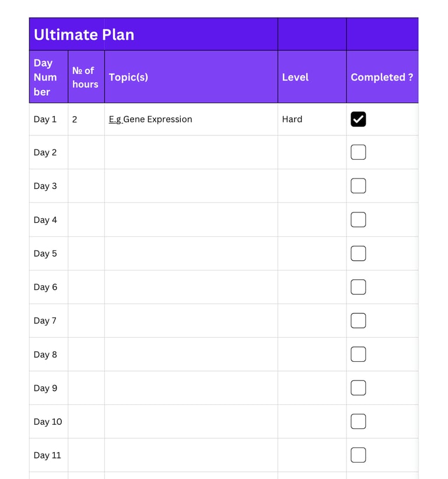Select the № of hours header cell
Screen dimensions: 448x479
point(85,77)
